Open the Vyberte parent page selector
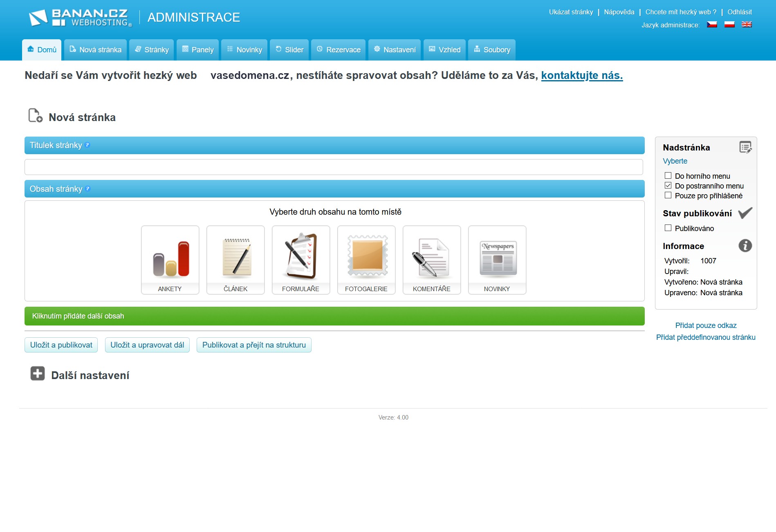 [675, 161]
